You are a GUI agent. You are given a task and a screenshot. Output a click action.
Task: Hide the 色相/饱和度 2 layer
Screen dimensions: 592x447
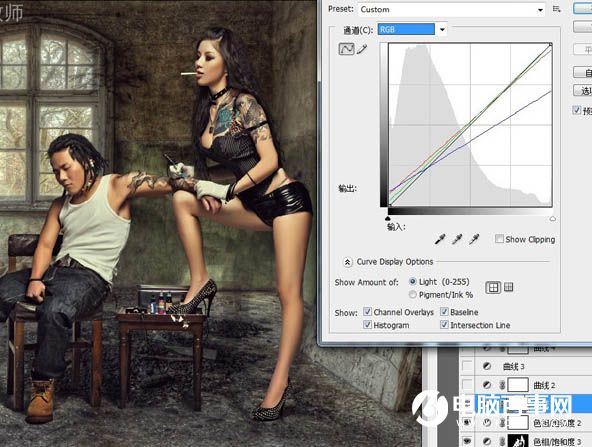[467, 423]
